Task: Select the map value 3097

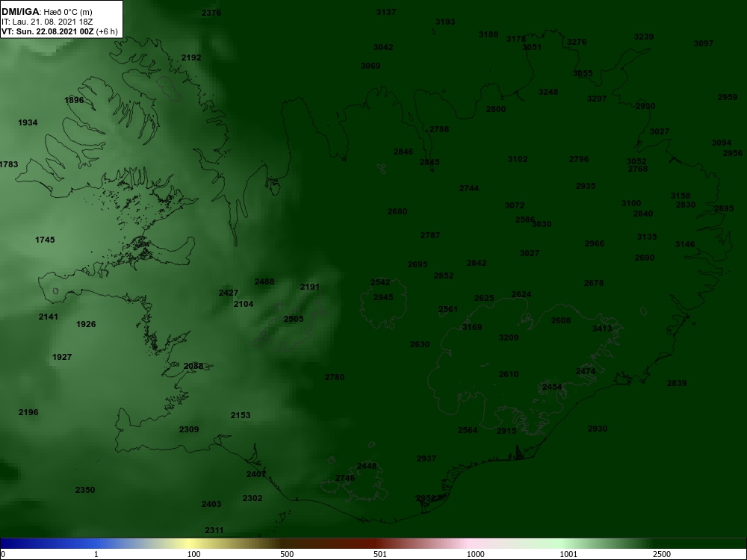Action: [704, 43]
